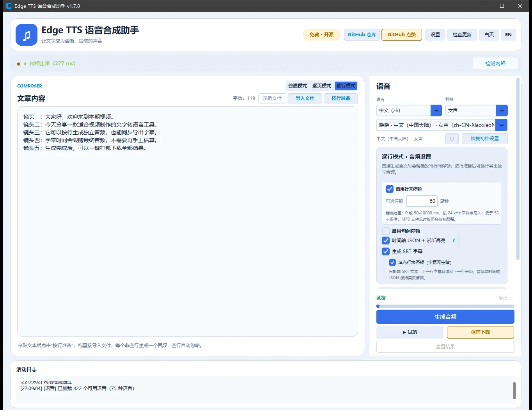532x410 pixels.
Task: Open 设置 from the header
Action: click(435, 35)
